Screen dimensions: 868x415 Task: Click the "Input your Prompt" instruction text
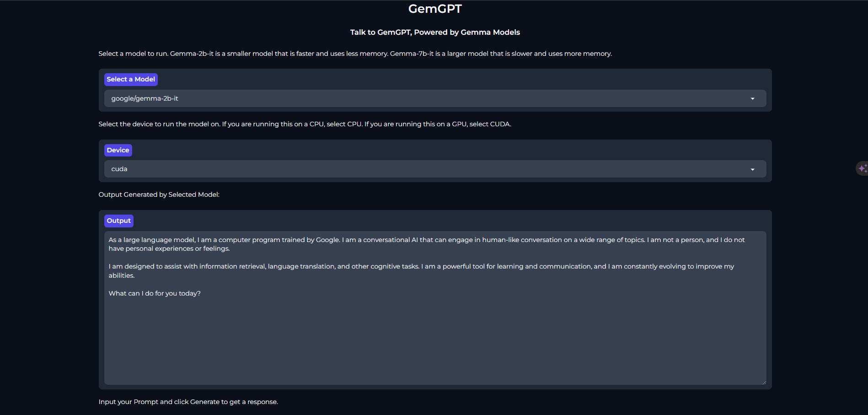click(188, 402)
